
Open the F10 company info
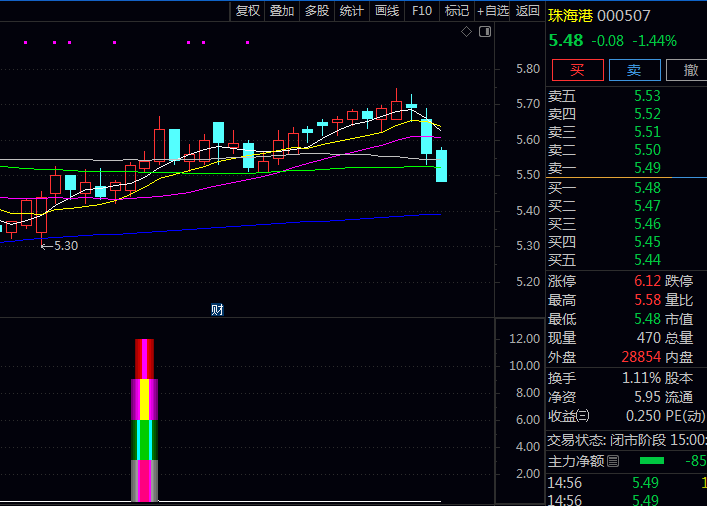pyautogui.click(x=422, y=11)
